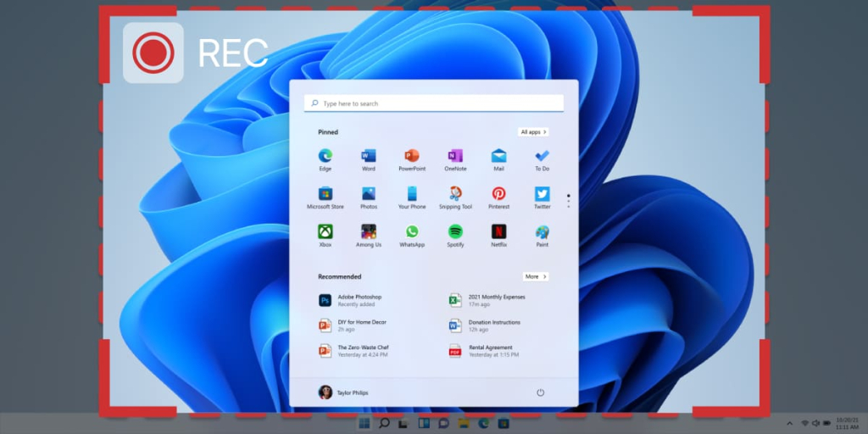Open the Chat taskbar icon

coord(443,424)
